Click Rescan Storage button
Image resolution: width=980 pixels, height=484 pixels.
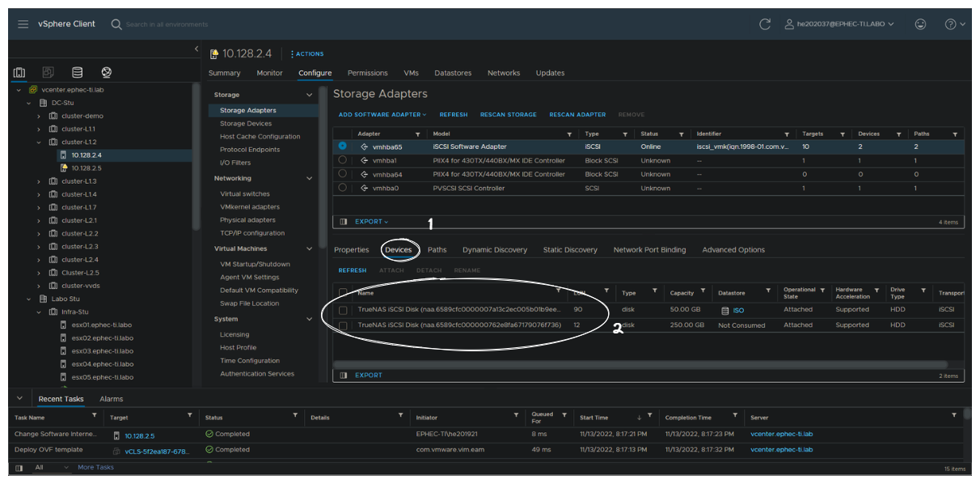(509, 115)
